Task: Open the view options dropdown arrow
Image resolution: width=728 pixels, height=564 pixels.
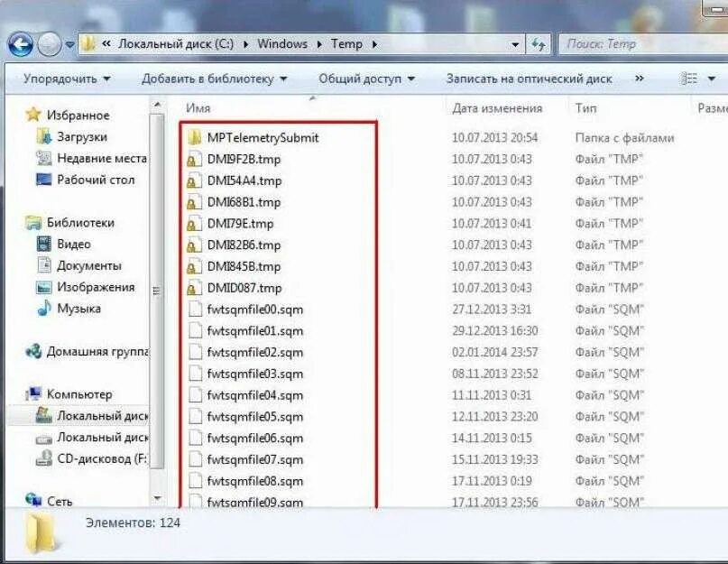Action: point(711,79)
